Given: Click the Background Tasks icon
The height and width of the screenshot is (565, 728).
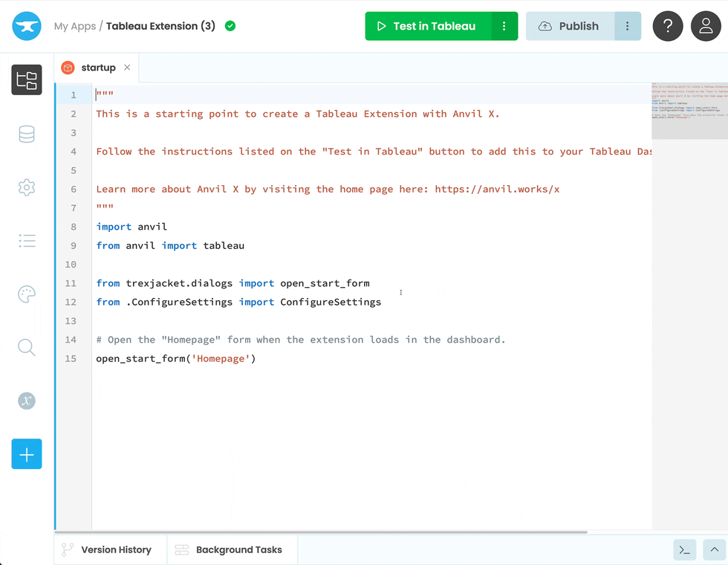Looking at the screenshot, I should coord(181,549).
